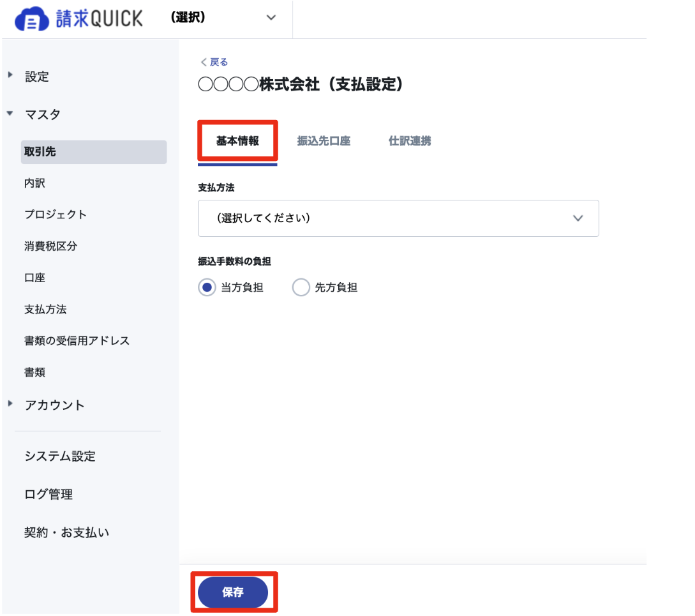The height and width of the screenshot is (616, 695).
Task: Click the 保存 button
Action: [233, 592]
